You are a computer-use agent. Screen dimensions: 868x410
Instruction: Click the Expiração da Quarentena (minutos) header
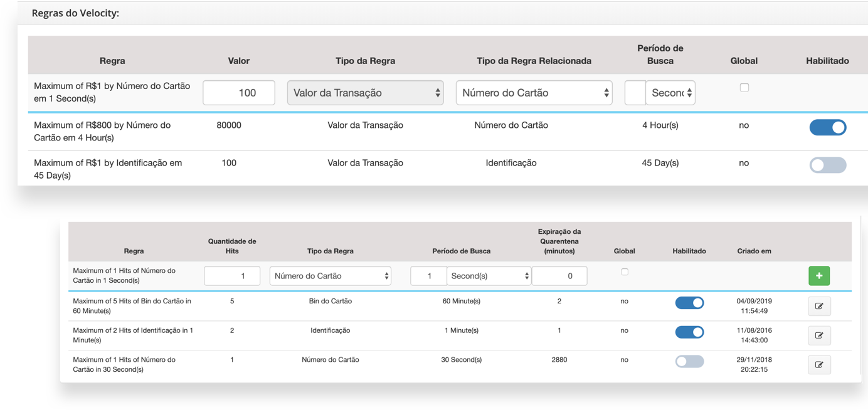point(559,241)
